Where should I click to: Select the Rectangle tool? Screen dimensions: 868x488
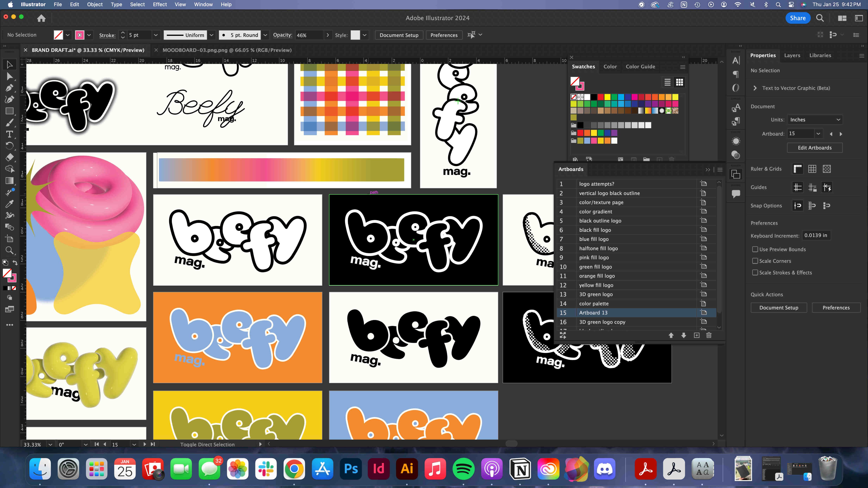(9, 111)
